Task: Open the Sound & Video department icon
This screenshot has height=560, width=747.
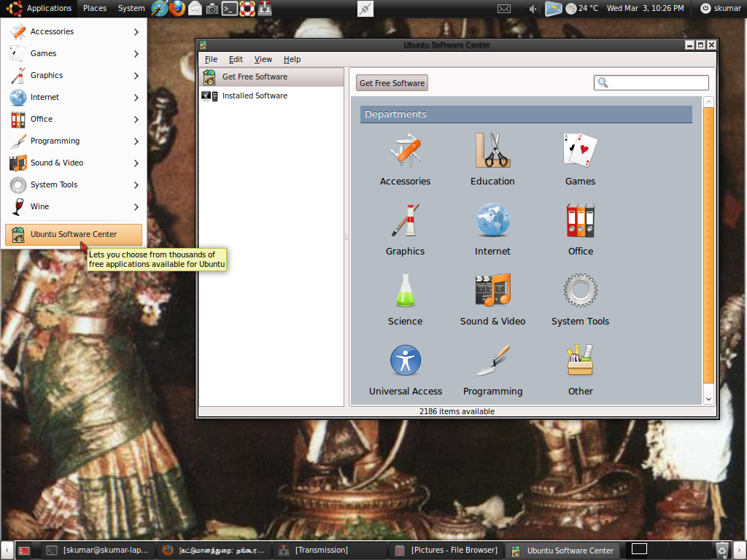Action: [x=492, y=290]
